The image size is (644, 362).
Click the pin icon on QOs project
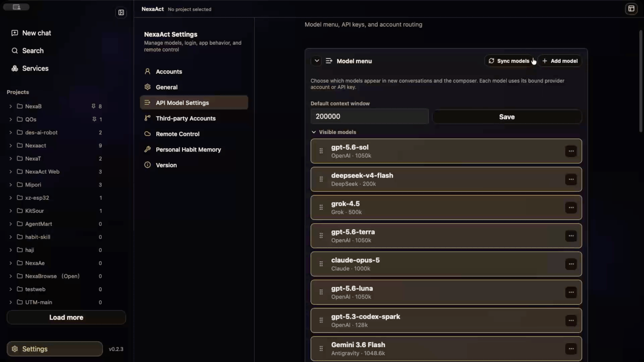[x=94, y=119]
